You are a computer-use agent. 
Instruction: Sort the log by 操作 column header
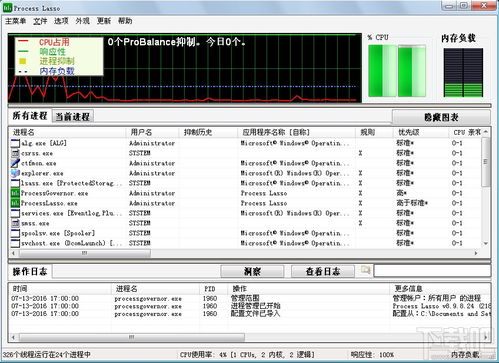[308, 288]
